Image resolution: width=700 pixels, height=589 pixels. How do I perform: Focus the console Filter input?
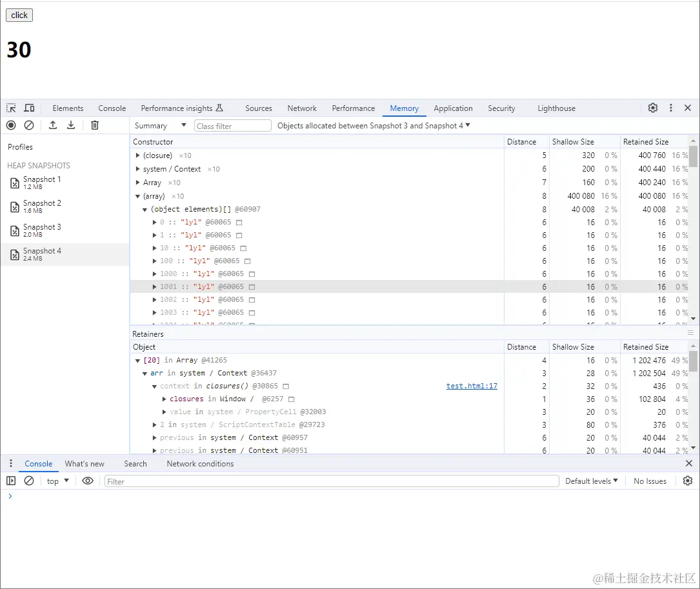pos(332,481)
